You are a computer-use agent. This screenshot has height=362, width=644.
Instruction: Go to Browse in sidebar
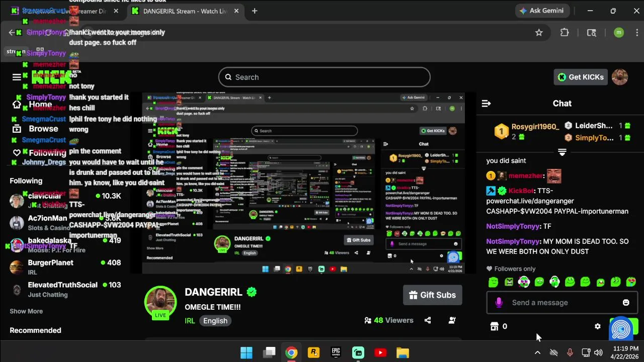pyautogui.click(x=35, y=129)
